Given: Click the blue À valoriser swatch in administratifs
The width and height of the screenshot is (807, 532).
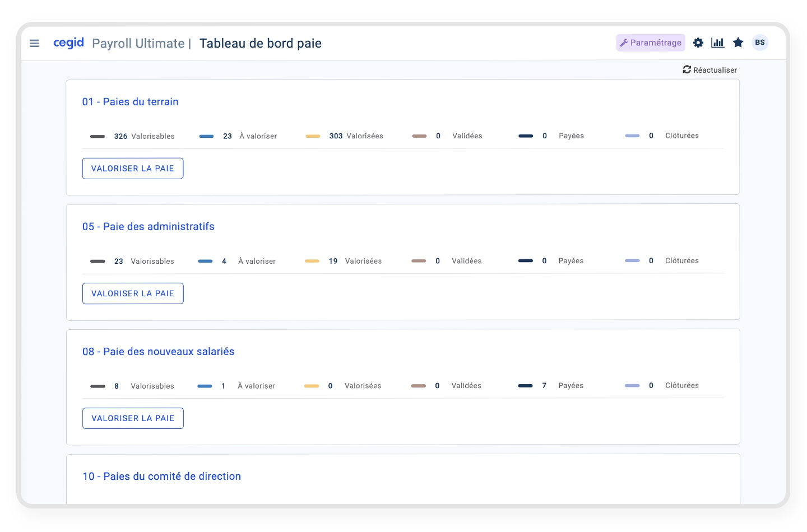Looking at the screenshot, I should pyautogui.click(x=205, y=261).
